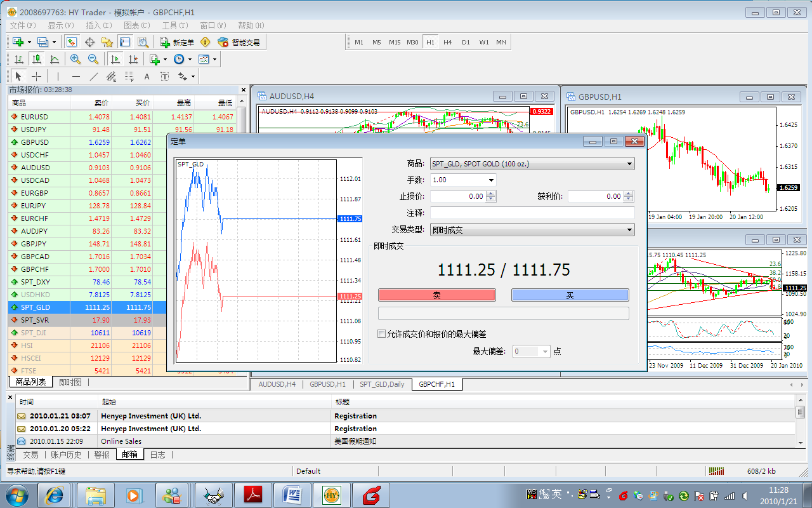Screen dimensions: 812x508
Task: Switch to the SPT_GLD,Daily chart tab
Action: pyautogui.click(x=382, y=384)
